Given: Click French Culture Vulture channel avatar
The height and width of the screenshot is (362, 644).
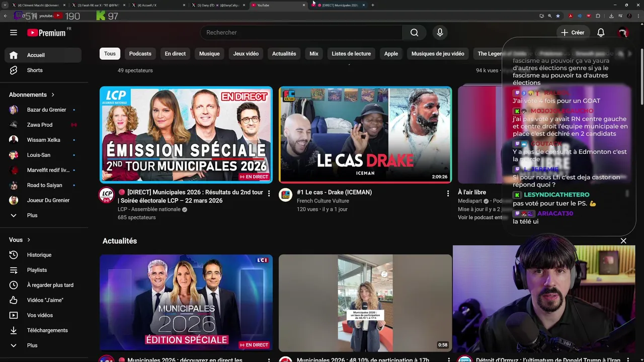Looking at the screenshot, I should [x=285, y=195].
